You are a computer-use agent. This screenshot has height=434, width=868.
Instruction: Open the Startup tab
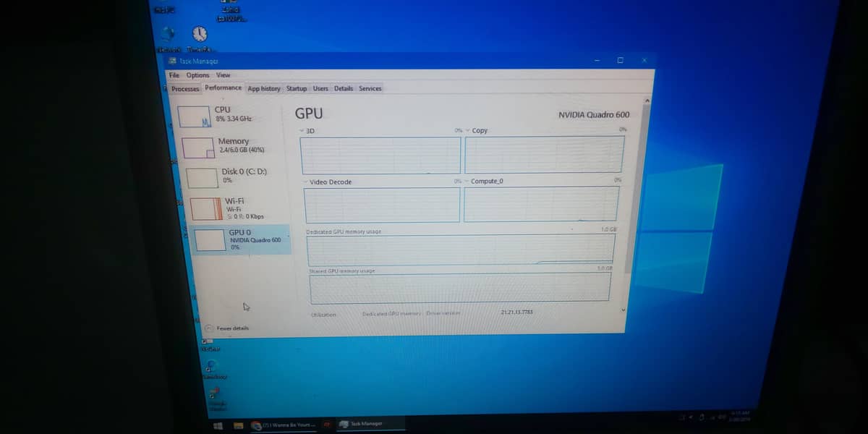click(297, 89)
